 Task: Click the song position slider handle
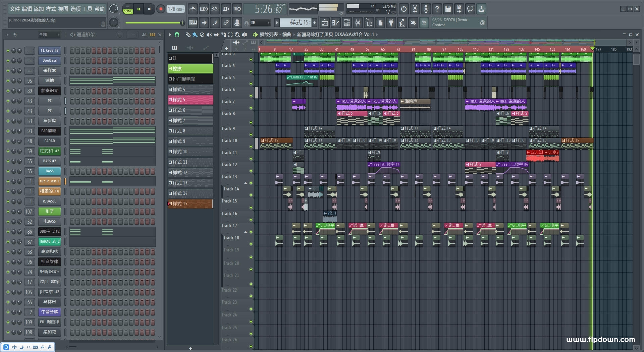[x=182, y=23]
